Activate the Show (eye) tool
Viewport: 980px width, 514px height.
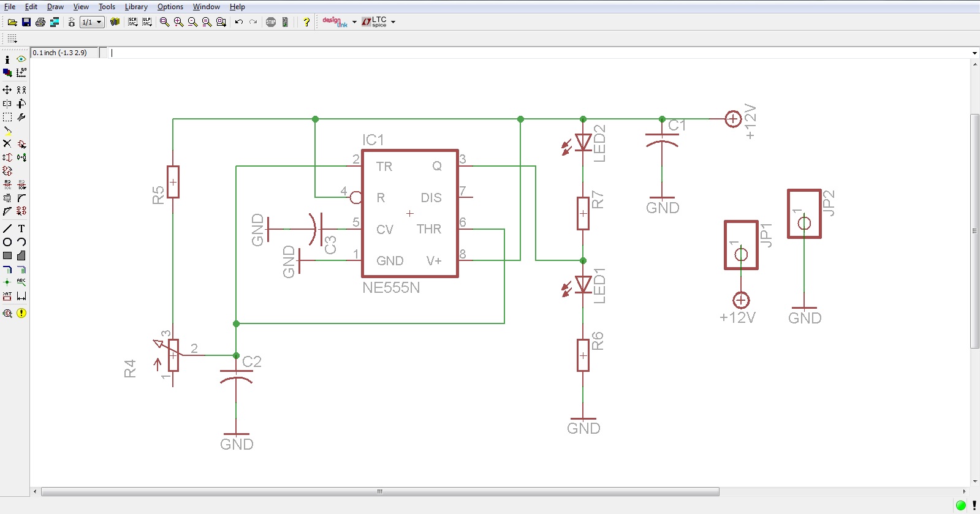coord(21,59)
